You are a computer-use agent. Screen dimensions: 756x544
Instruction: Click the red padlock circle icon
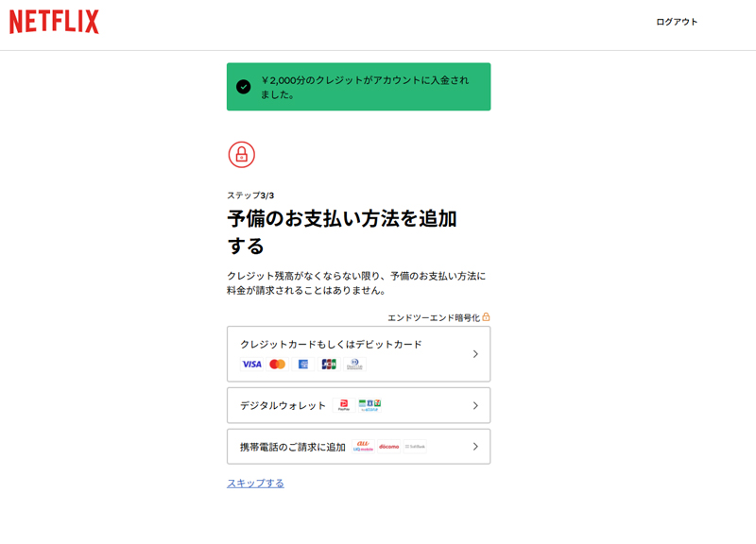[241, 154]
